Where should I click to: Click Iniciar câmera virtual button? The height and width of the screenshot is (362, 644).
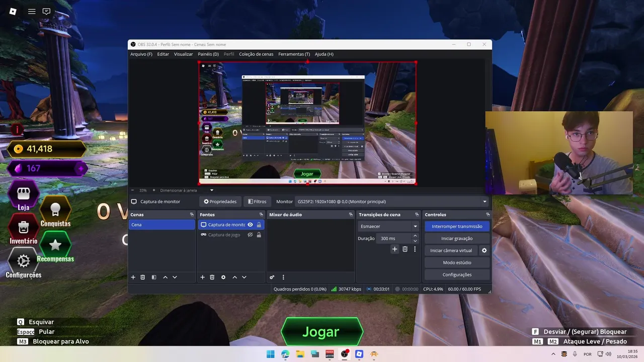[x=451, y=250]
